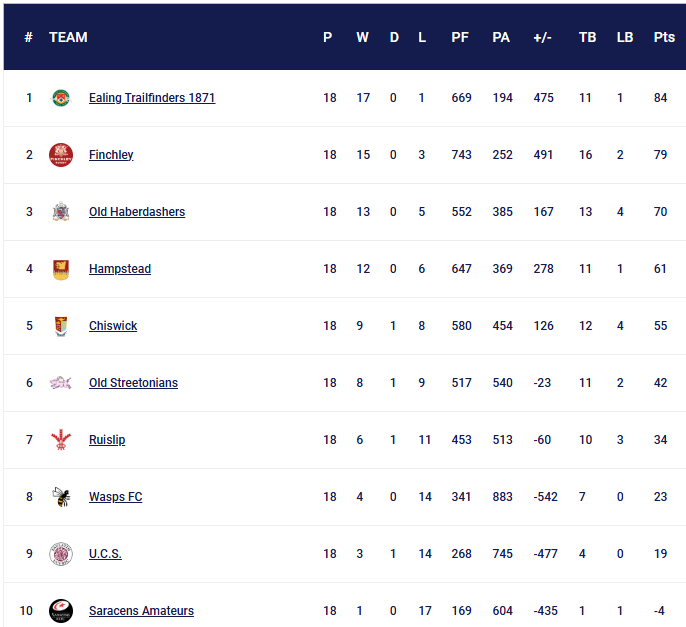686x627 pixels.
Task: Click the Ealing Trailfinders 1871 club crest
Action: click(61, 98)
